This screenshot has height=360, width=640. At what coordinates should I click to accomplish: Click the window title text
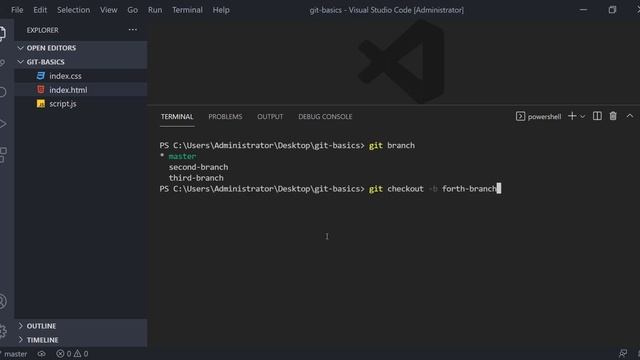click(x=387, y=10)
